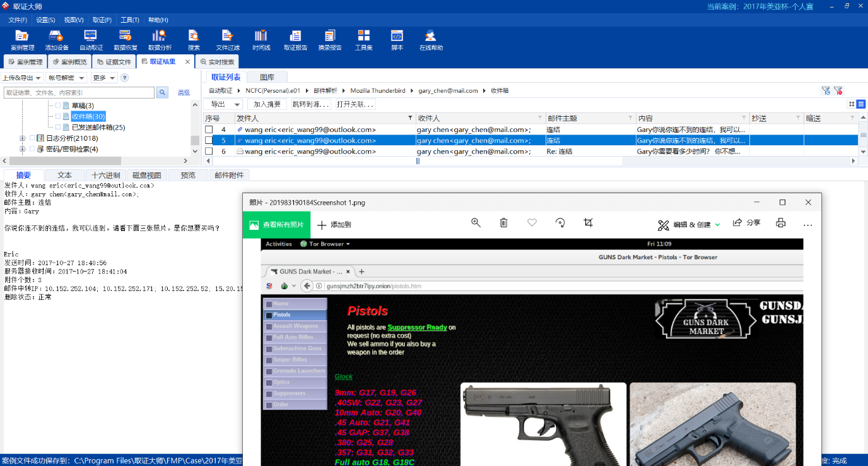This screenshot has width=868, height=466.
Task: Open the 帐号解密 dropdown
Action: (x=67, y=78)
